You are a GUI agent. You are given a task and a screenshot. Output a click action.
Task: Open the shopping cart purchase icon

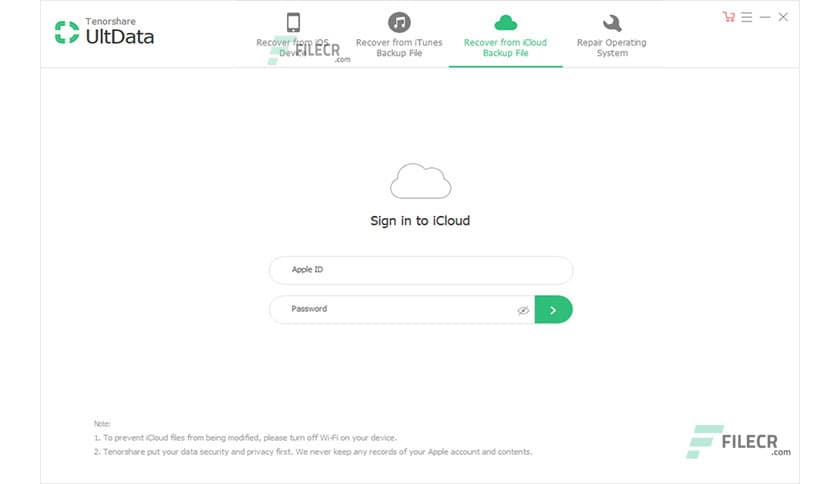[x=728, y=17]
